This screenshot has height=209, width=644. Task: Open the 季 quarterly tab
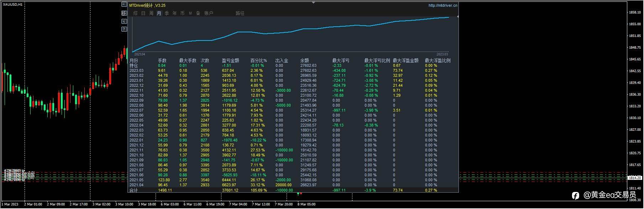point(167,13)
